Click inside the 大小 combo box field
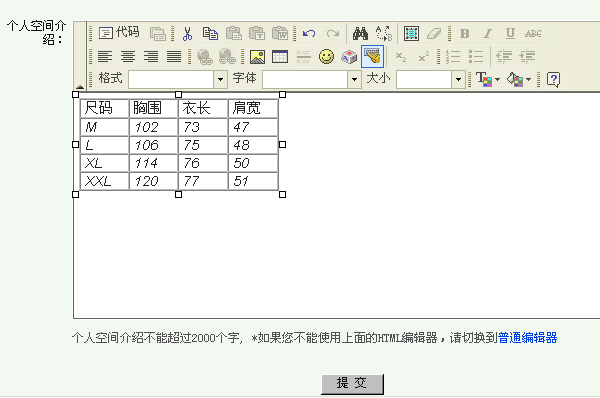 click(x=424, y=80)
